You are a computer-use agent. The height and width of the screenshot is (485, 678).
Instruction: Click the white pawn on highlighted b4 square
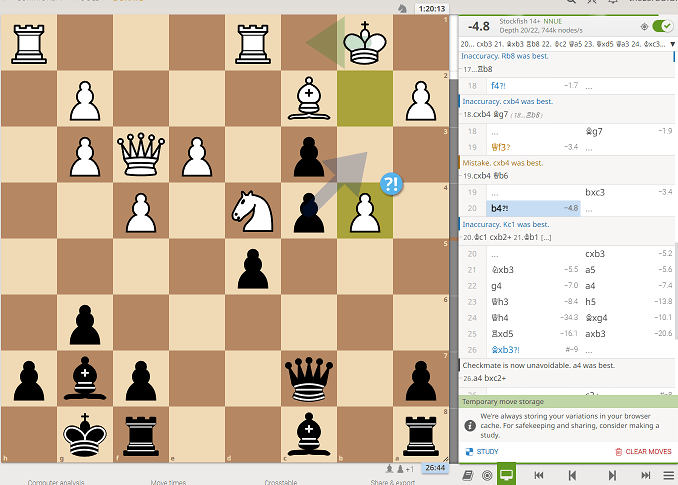365,211
